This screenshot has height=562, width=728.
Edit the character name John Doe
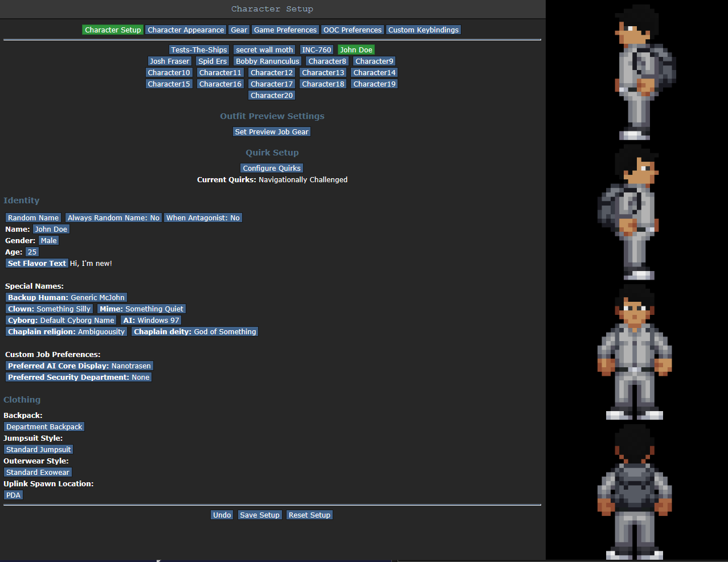click(x=51, y=229)
